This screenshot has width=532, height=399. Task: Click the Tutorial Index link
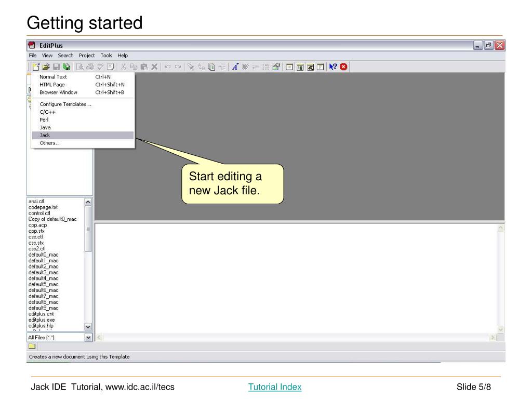[275, 387]
